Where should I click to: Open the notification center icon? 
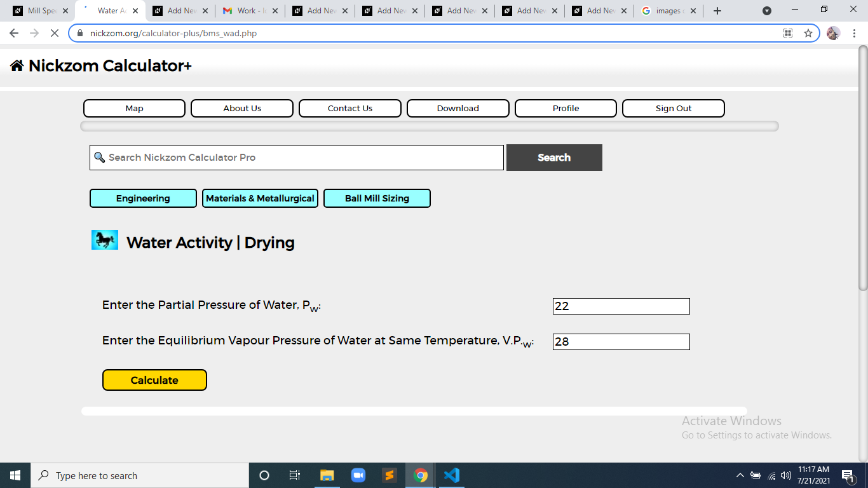(x=848, y=475)
